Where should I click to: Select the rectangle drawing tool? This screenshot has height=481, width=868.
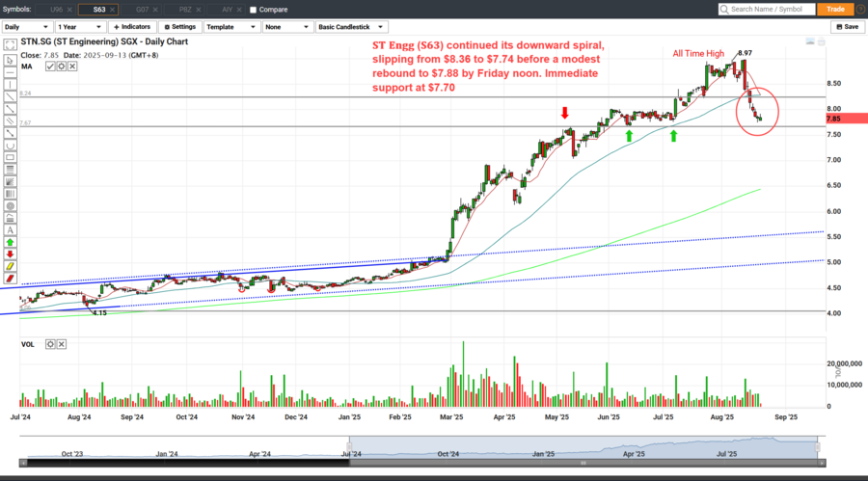tap(10, 157)
